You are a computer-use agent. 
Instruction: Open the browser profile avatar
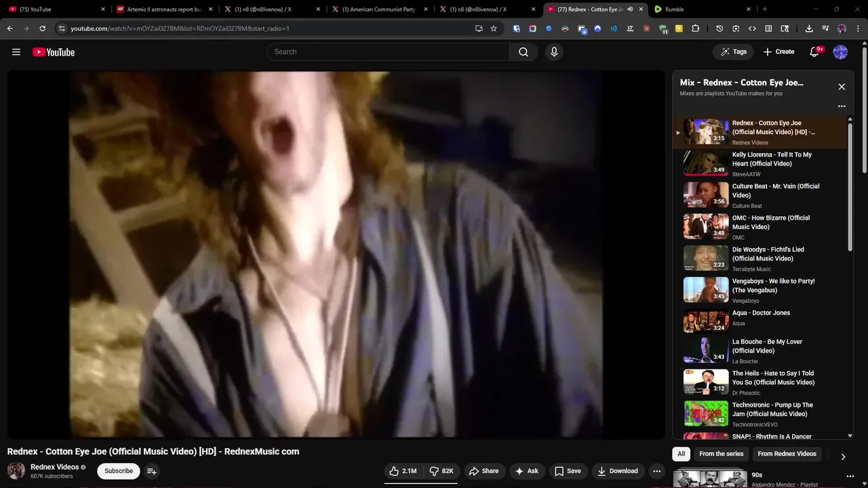click(842, 28)
